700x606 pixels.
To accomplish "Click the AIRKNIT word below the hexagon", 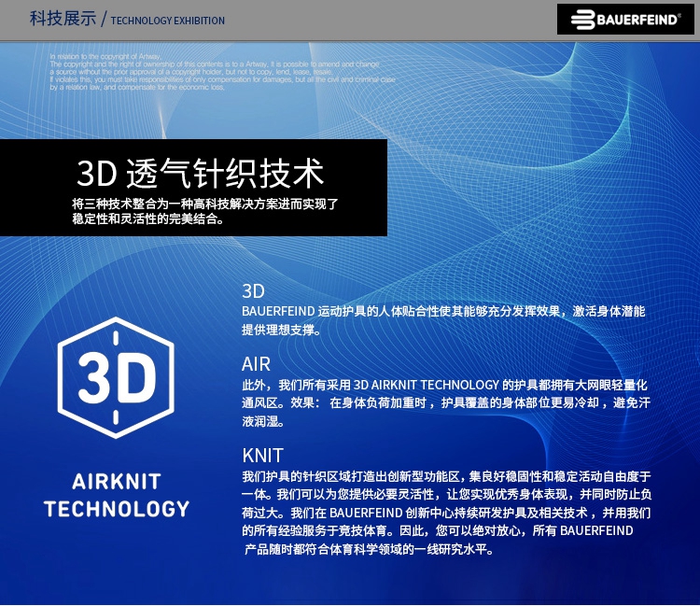I will pos(116,482).
